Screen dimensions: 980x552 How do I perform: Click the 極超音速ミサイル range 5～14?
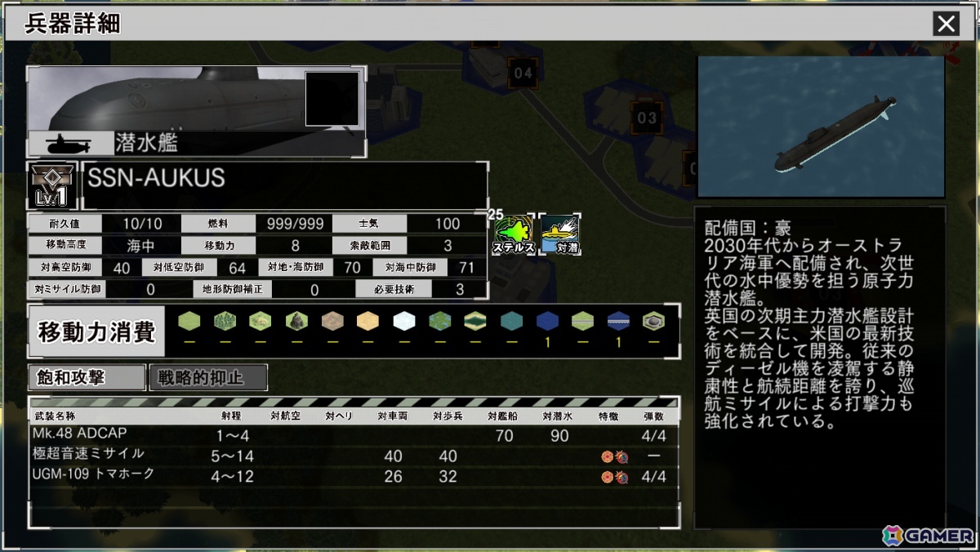click(x=232, y=456)
